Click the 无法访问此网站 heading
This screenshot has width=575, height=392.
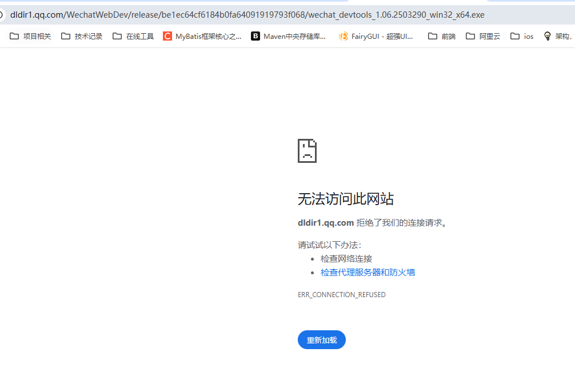(346, 199)
